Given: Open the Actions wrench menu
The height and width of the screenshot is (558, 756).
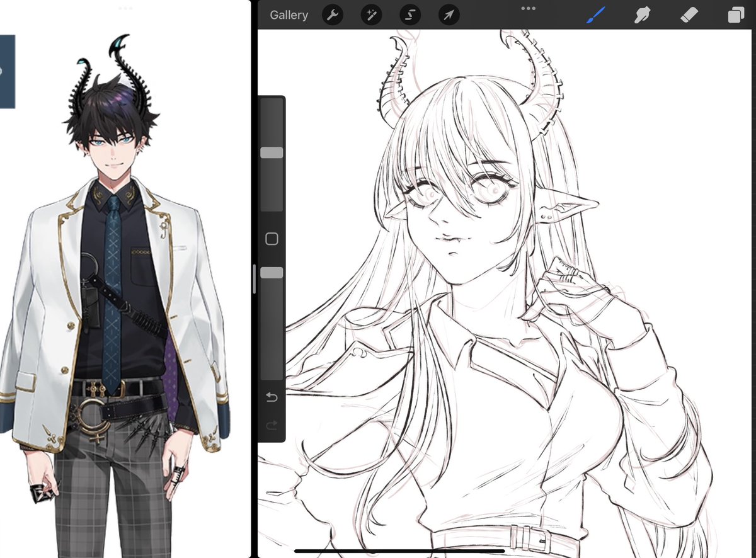Looking at the screenshot, I should pos(333,16).
